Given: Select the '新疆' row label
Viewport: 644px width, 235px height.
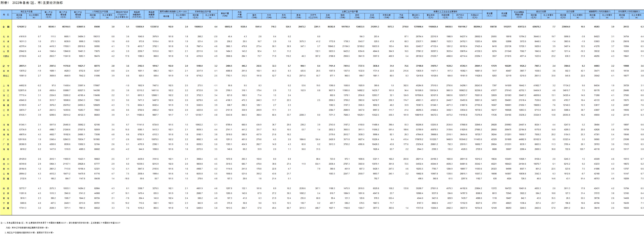Looking at the screenshot, I should 6,208.
